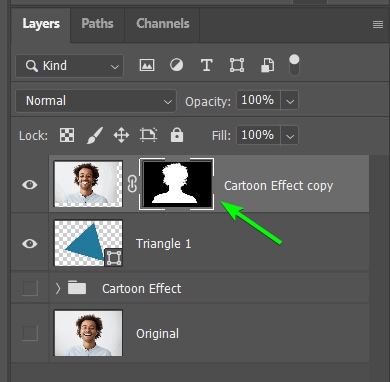Open the Normal blend mode dropdown

pyautogui.click(x=96, y=101)
